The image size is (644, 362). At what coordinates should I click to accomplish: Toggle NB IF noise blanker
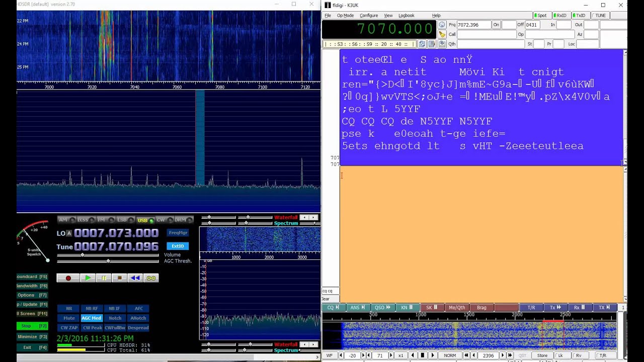tap(115, 309)
